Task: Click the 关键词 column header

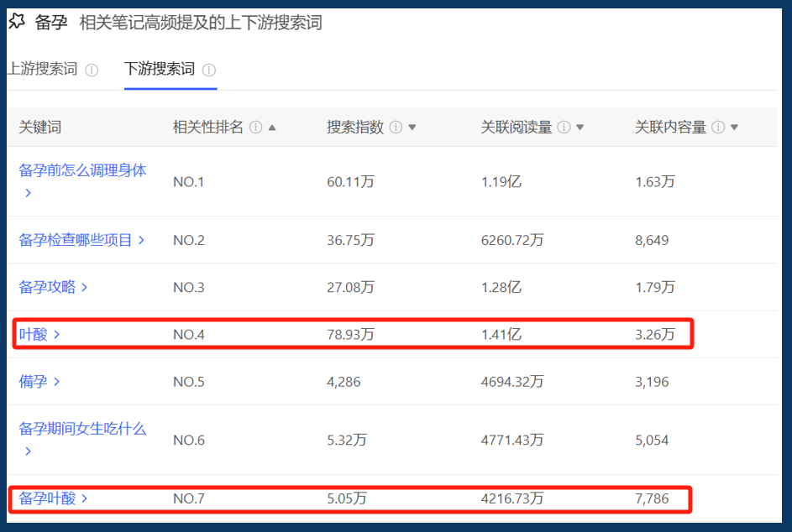Action: point(40,128)
